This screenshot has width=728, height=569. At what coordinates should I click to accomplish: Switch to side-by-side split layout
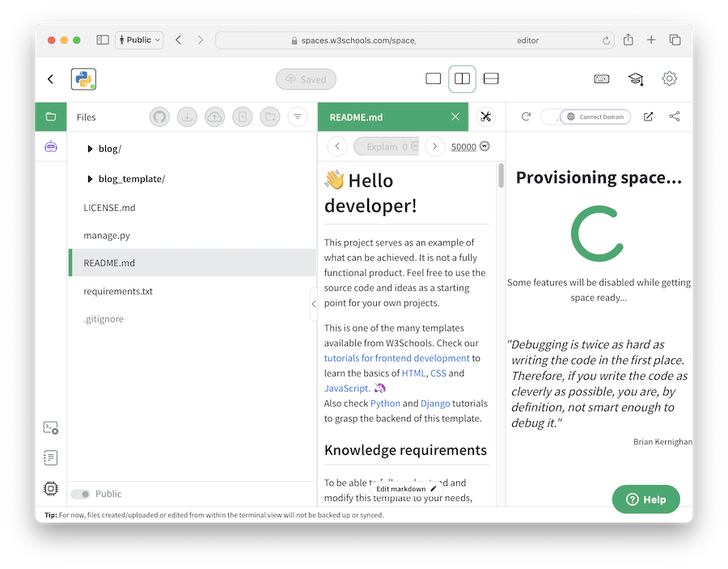click(462, 79)
